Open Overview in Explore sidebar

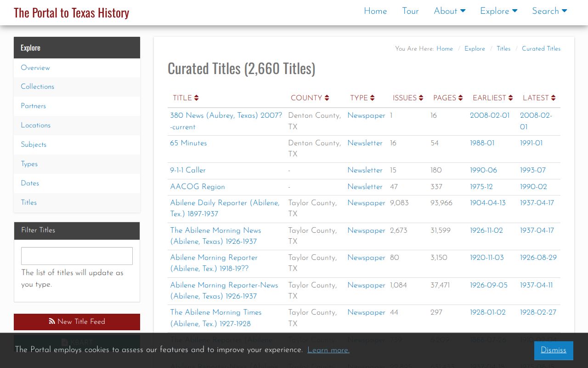coord(77,68)
